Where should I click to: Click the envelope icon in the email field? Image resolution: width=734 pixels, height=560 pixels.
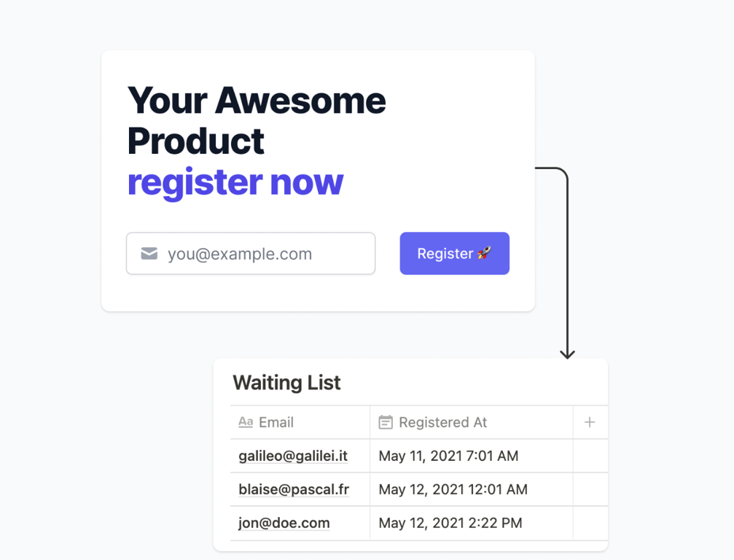tap(149, 254)
